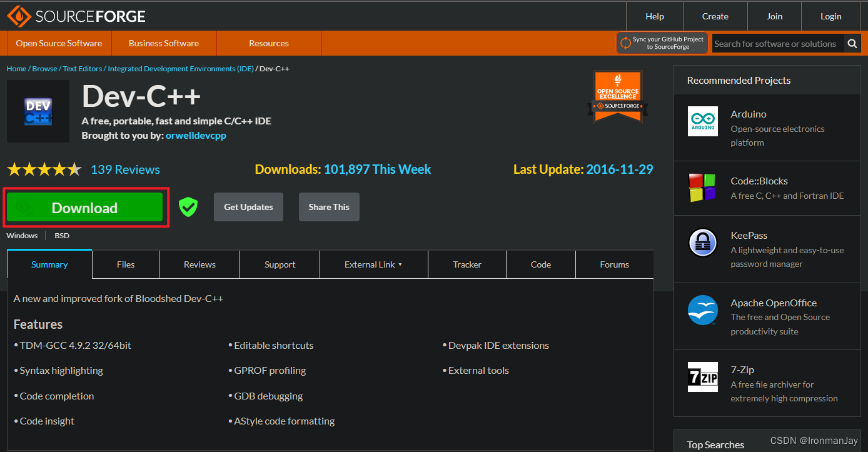This screenshot has height=452, width=868.
Task: Open the Arduino project icon
Action: (703, 121)
